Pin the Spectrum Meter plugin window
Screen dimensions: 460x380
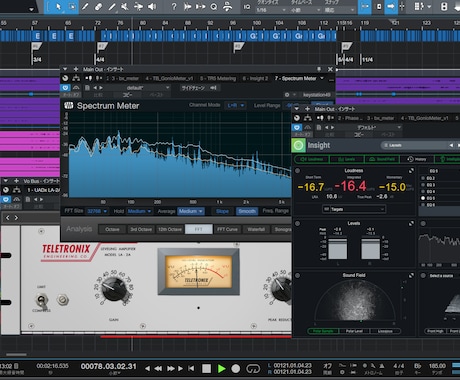(x=319, y=69)
